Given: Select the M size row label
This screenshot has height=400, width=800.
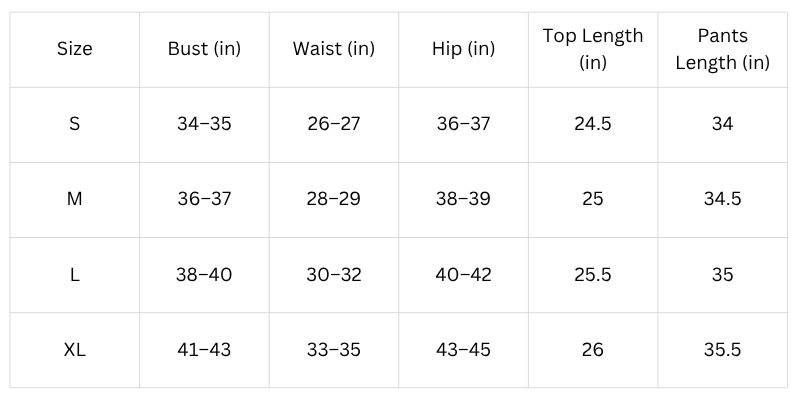Looking at the screenshot, I should [75, 199].
